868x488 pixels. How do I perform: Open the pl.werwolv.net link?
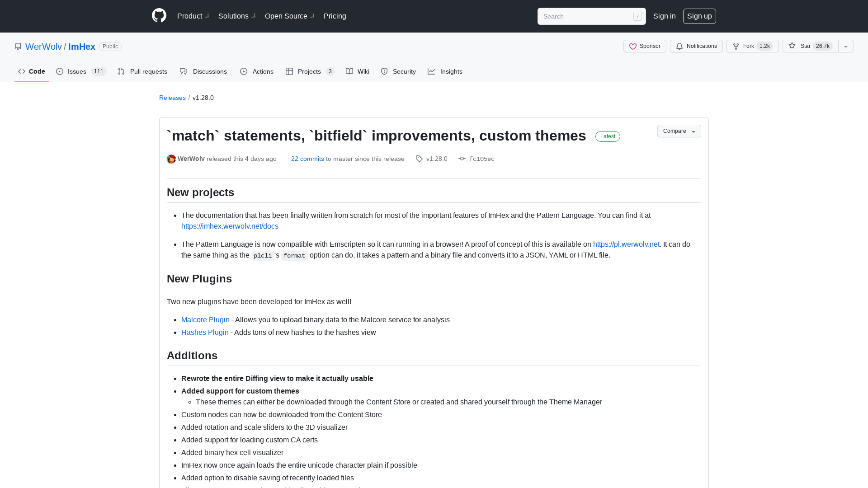click(x=626, y=244)
